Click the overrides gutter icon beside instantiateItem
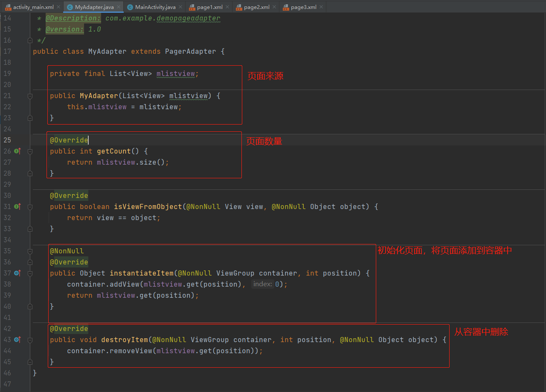Viewport: 546px width, 392px height. [x=17, y=273]
